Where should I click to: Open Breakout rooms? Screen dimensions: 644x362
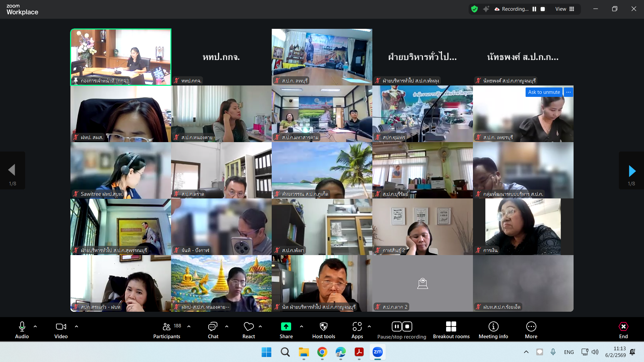(x=451, y=327)
